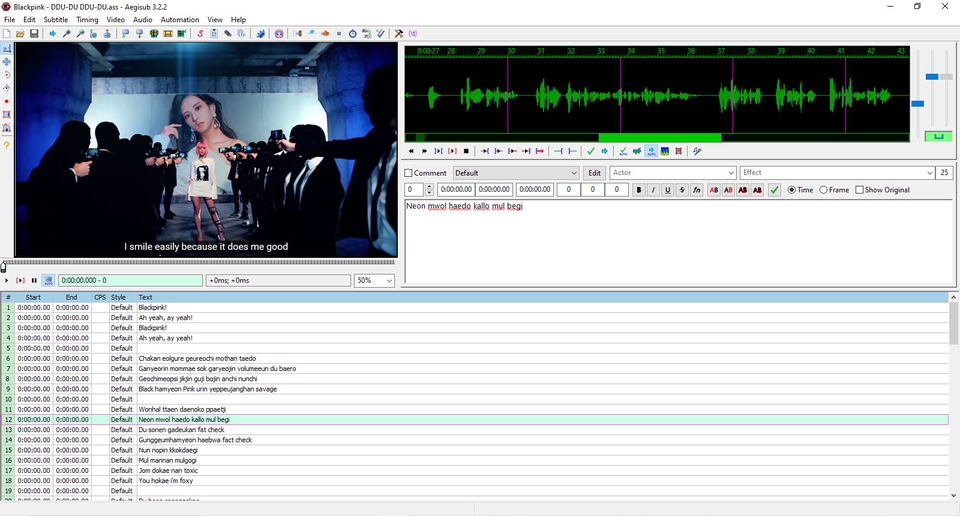Click the subtitle start time field
Image resolution: width=960 pixels, height=516 pixels.
pos(456,190)
